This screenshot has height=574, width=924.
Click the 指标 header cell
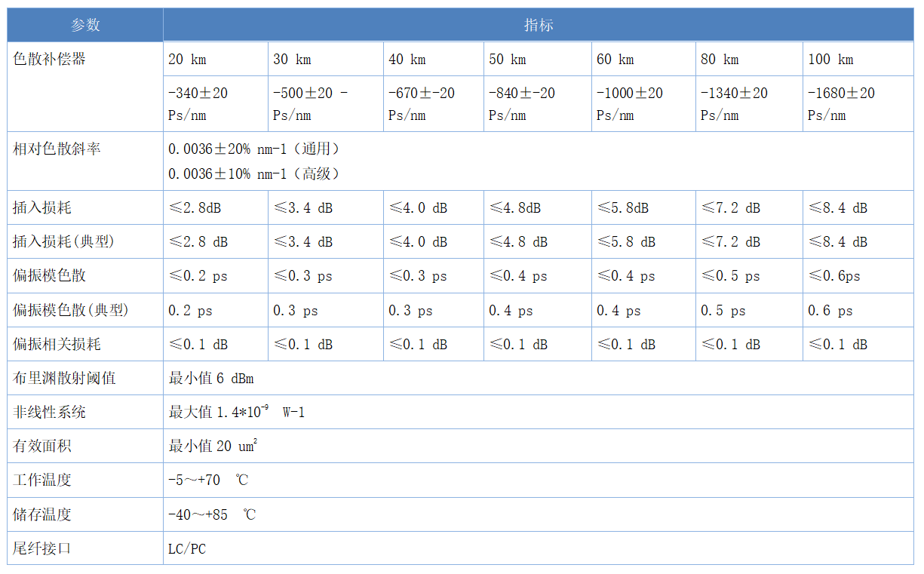(x=538, y=25)
